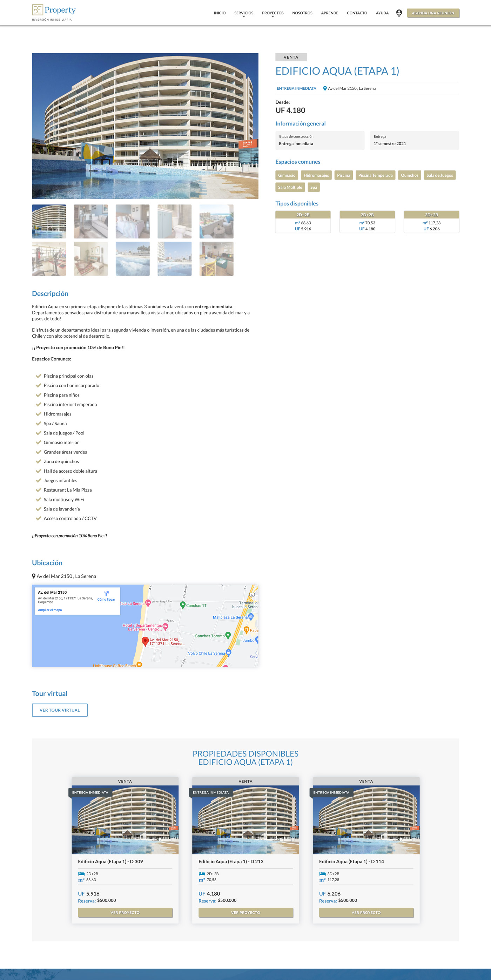Screen dimensions: 491x980
Task: Open the Contacto menu item
Action: [x=357, y=13]
